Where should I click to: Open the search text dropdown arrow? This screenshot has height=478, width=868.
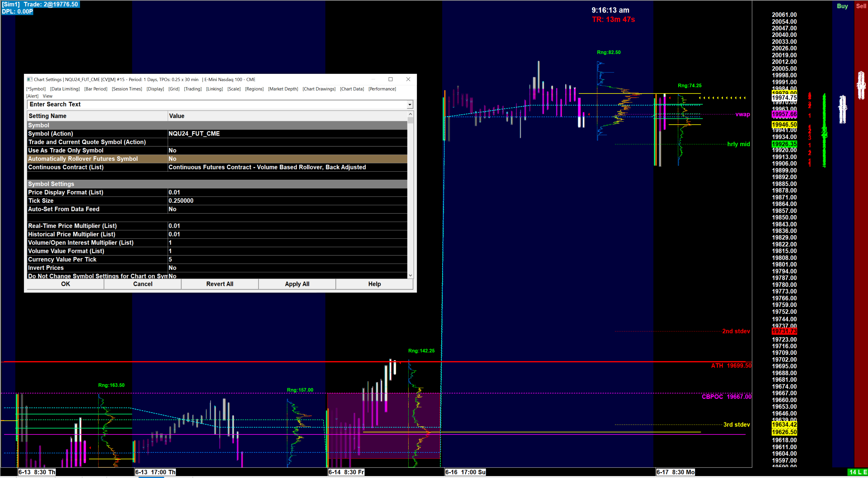(x=409, y=105)
